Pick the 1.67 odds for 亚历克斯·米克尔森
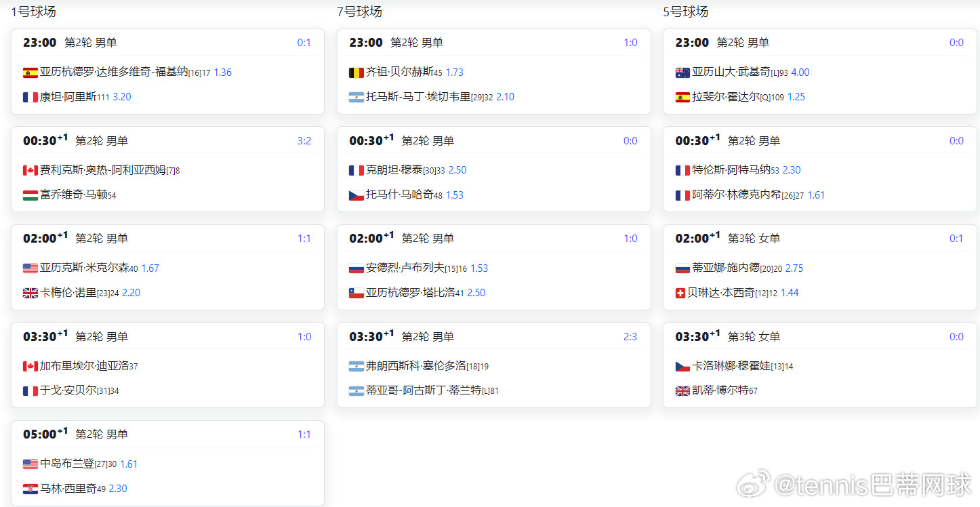This screenshot has width=980, height=507. click(150, 268)
